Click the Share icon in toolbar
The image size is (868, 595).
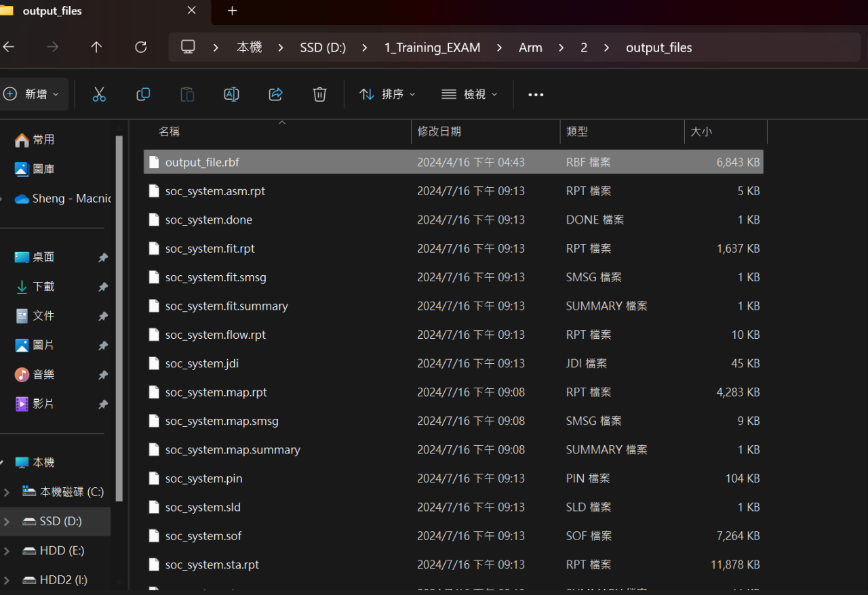[275, 94]
